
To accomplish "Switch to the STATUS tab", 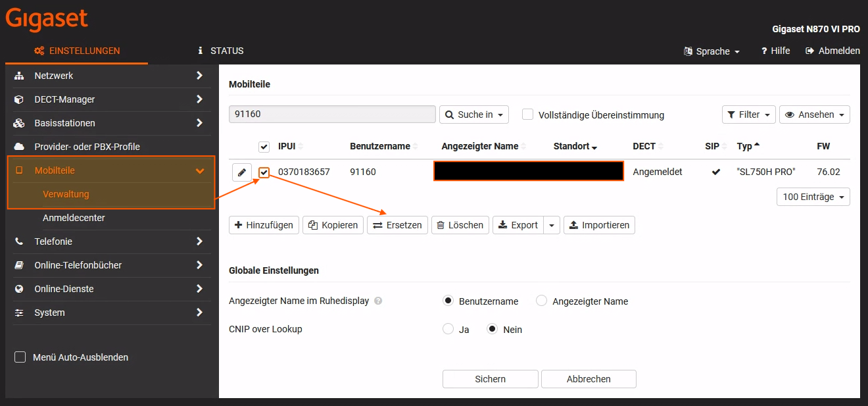I will pyautogui.click(x=220, y=51).
